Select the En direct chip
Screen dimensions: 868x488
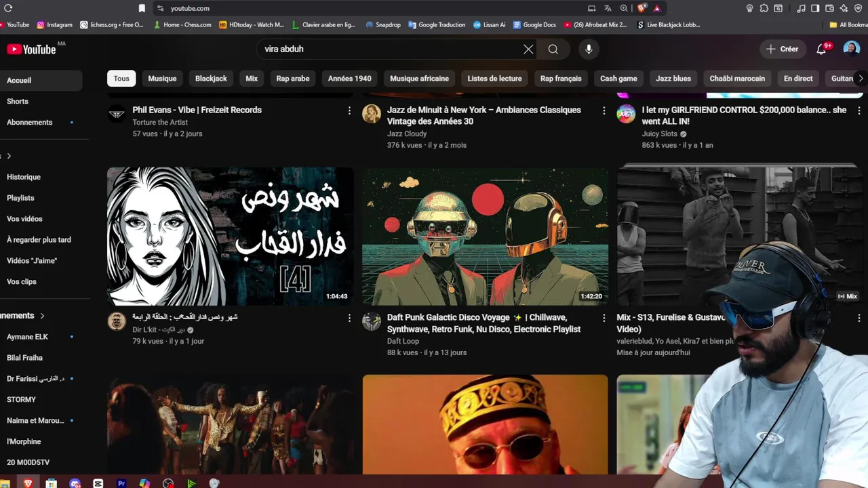[798, 79]
